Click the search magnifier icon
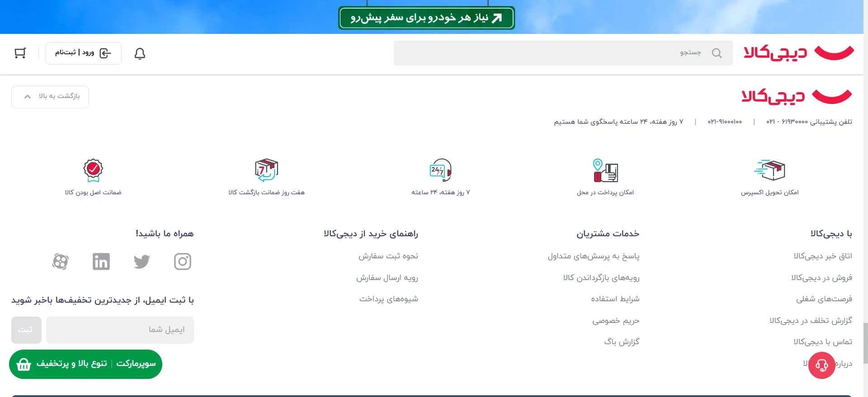Image resolution: width=868 pixels, height=397 pixels. click(x=717, y=53)
